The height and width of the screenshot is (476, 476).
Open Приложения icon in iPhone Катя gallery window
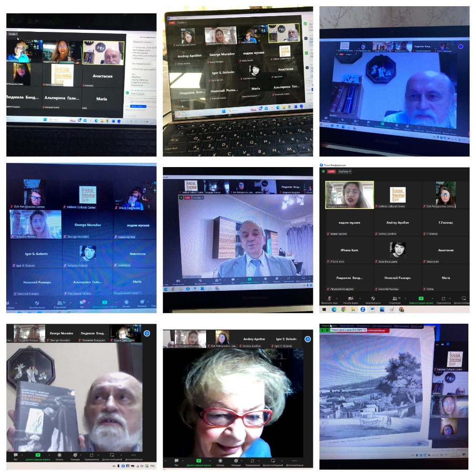point(443,299)
